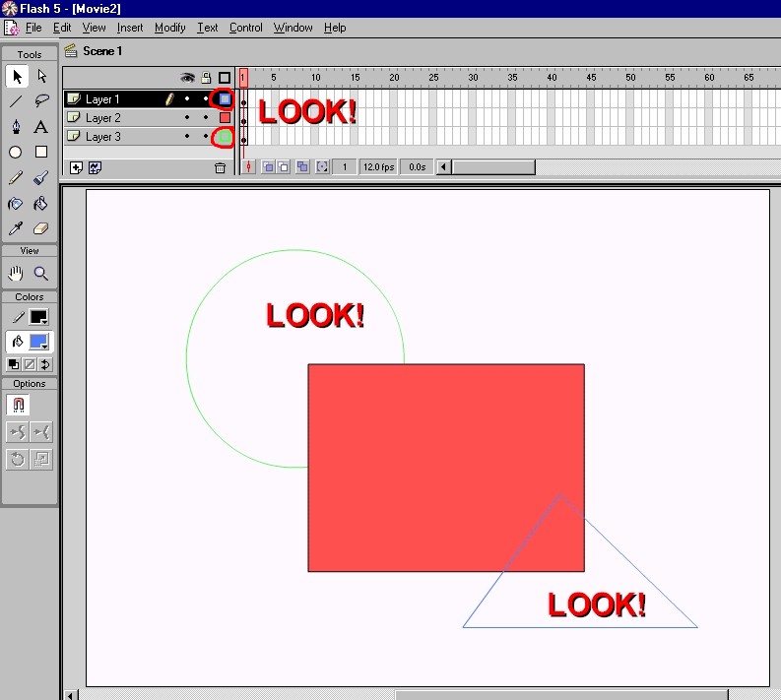Activate the Eraser tool
This screenshot has width=781, height=700.
click(41, 228)
